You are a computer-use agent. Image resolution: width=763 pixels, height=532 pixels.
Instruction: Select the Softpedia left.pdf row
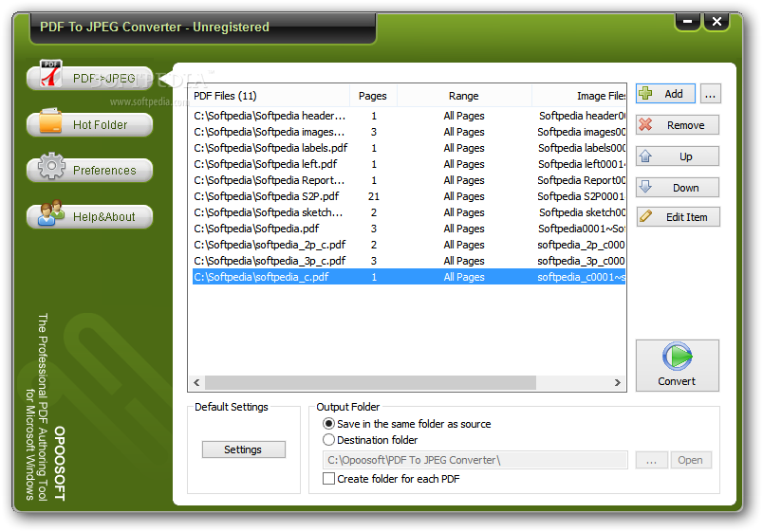(x=409, y=164)
